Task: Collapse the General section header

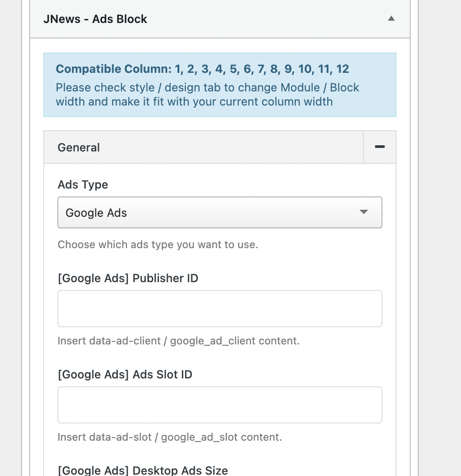Action: pos(204,147)
